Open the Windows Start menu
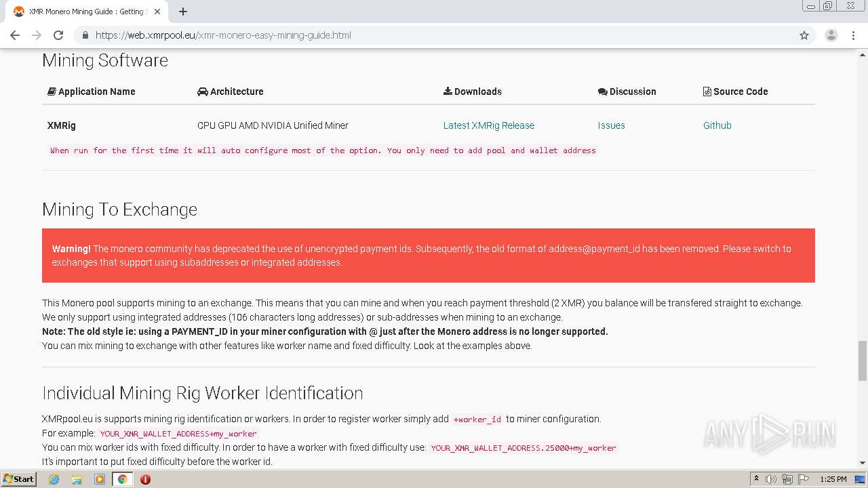The image size is (868, 488). 18,479
